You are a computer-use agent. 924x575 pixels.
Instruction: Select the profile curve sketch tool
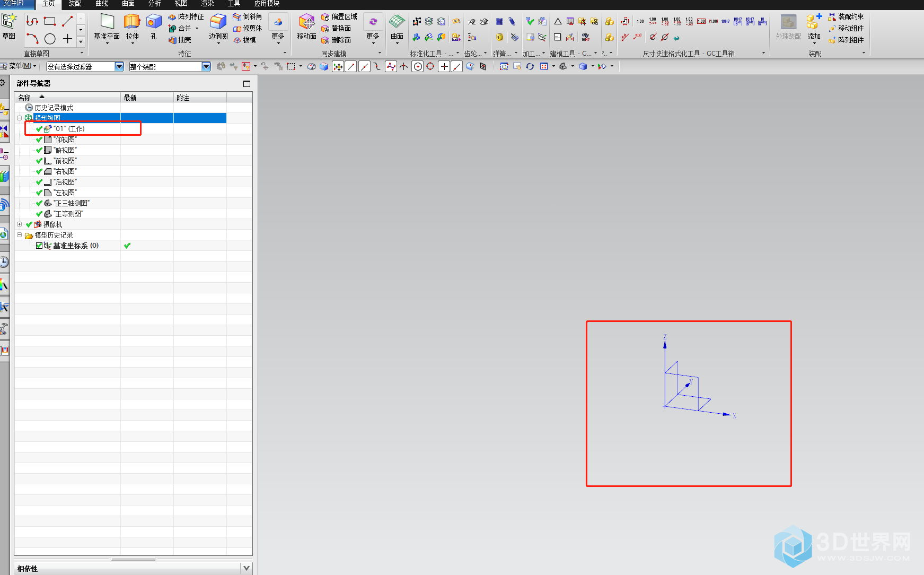(32, 21)
